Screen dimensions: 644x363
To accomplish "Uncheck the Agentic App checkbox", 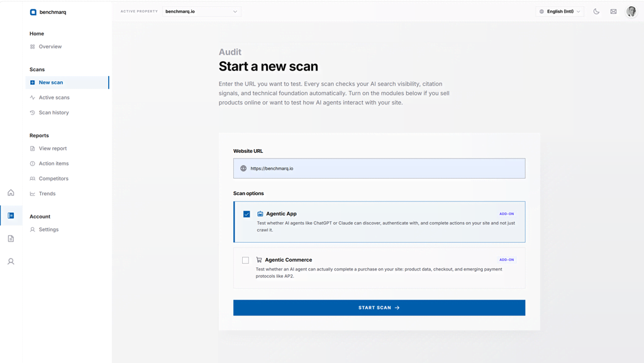I will (247, 214).
